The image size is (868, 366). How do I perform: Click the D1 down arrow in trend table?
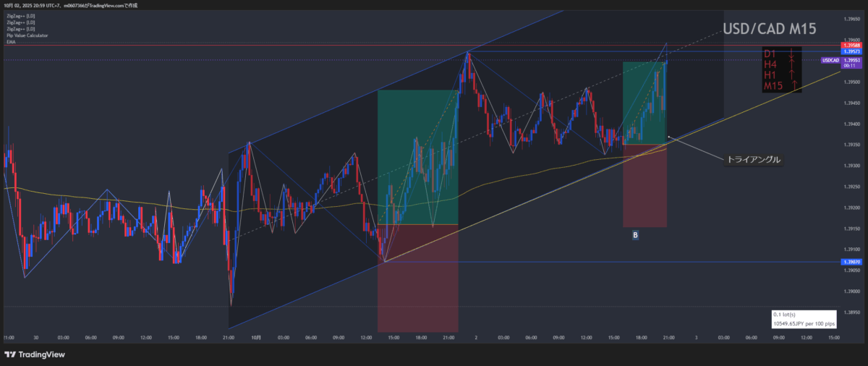tap(793, 54)
